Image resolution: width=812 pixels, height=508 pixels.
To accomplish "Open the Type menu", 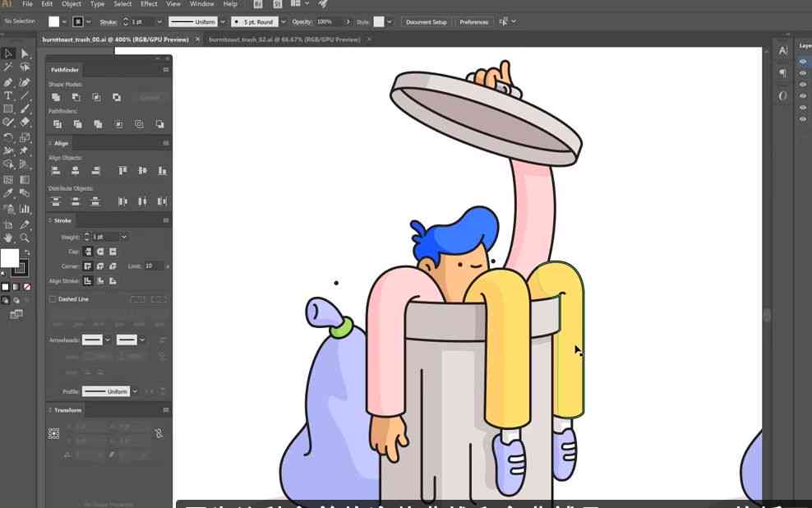I will (x=97, y=3).
